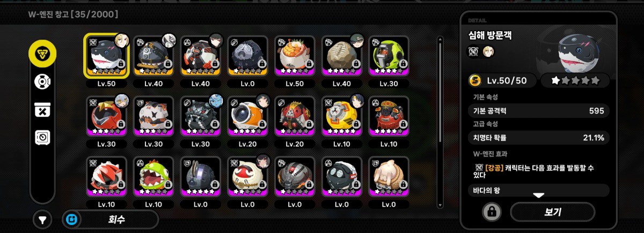Viewport: 644px width, 233px height.
Task: Click the 회수 reclaim button
Action: coord(111,220)
